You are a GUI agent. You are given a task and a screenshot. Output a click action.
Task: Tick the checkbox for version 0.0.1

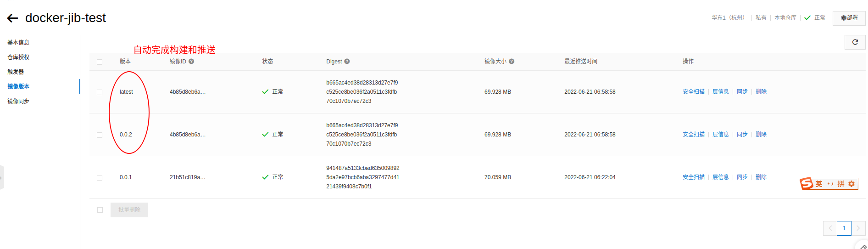pos(100,178)
